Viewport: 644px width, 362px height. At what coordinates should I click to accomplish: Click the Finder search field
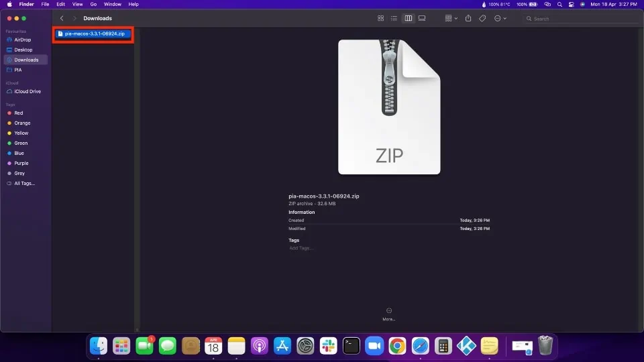pos(581,19)
